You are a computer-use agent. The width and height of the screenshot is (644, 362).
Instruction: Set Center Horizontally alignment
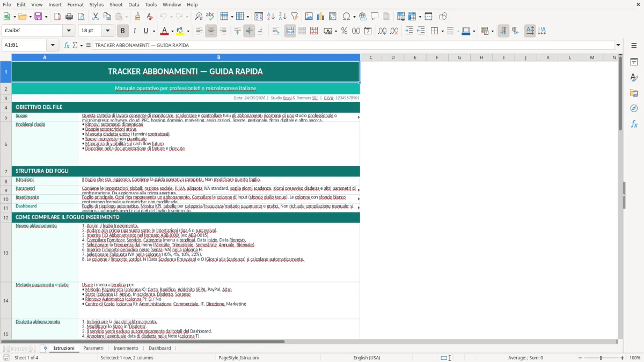[x=211, y=31]
